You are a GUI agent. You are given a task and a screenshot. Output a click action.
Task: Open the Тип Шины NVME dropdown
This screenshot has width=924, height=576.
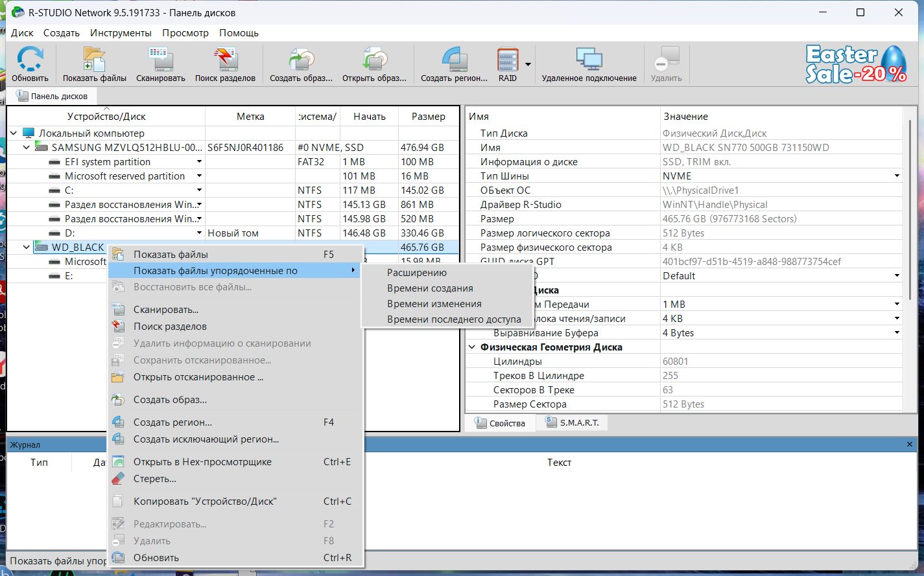pyautogui.click(x=897, y=176)
